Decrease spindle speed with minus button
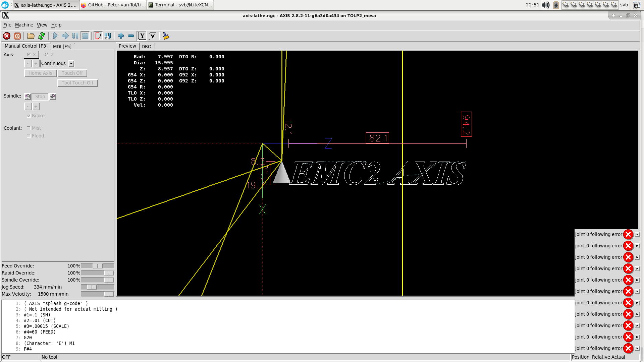The height and width of the screenshot is (362, 644). pos(28,107)
